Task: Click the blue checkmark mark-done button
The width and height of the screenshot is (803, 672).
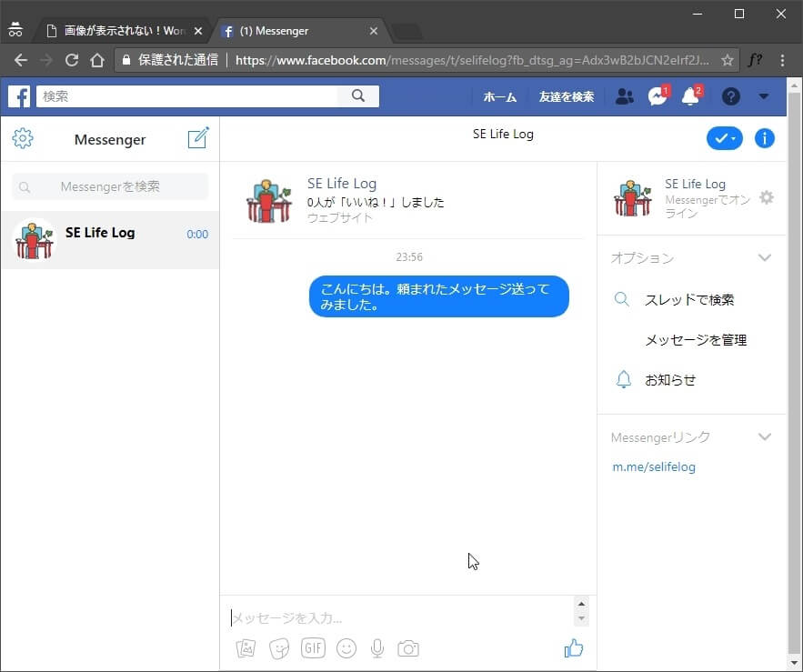Action: (724, 138)
